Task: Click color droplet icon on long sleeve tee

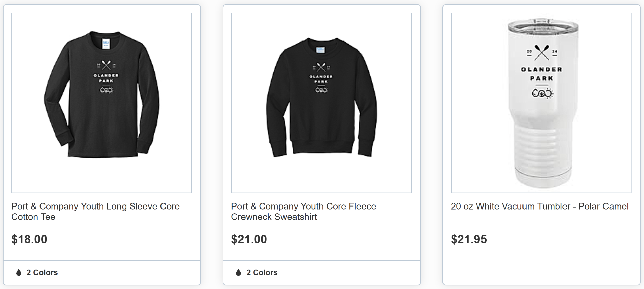Action: coord(19,272)
